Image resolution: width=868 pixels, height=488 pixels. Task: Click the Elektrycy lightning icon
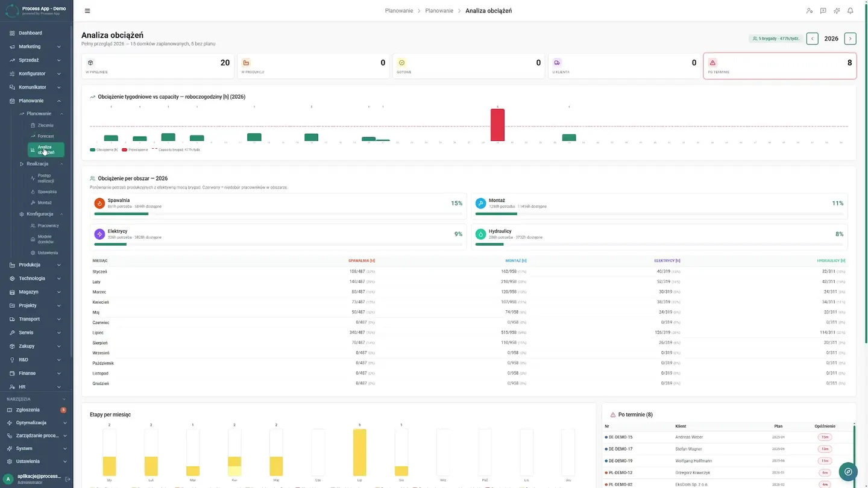click(x=99, y=234)
